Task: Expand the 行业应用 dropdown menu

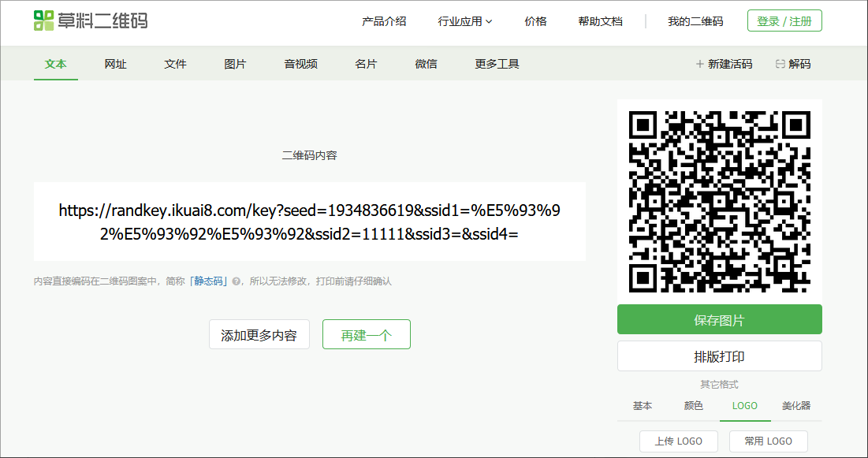Action: click(x=465, y=21)
